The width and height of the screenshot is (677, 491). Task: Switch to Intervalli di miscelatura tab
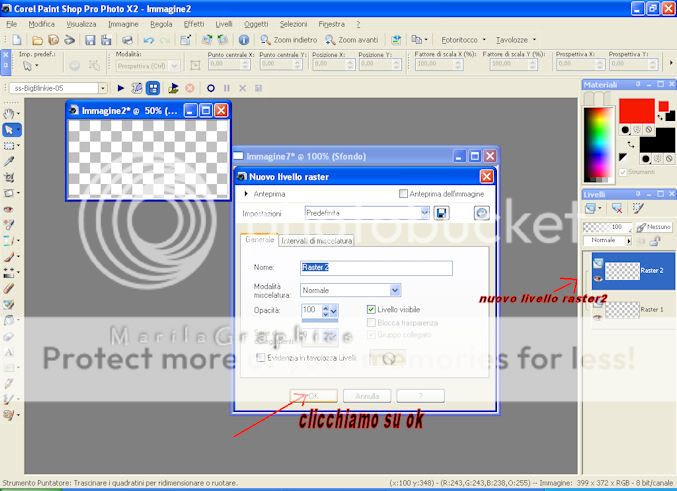[x=316, y=241]
